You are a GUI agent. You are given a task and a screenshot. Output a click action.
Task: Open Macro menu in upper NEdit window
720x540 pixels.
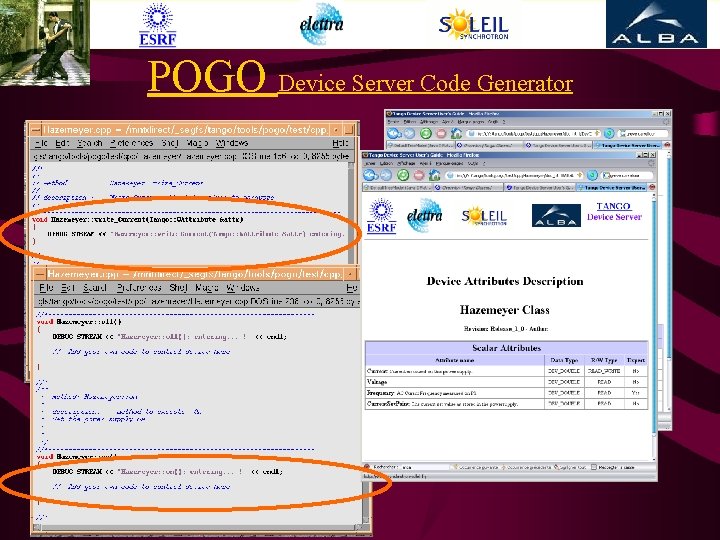click(197, 143)
